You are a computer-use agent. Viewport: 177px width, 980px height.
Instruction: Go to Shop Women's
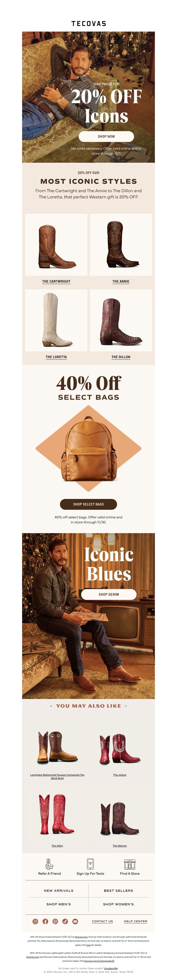[119, 904]
